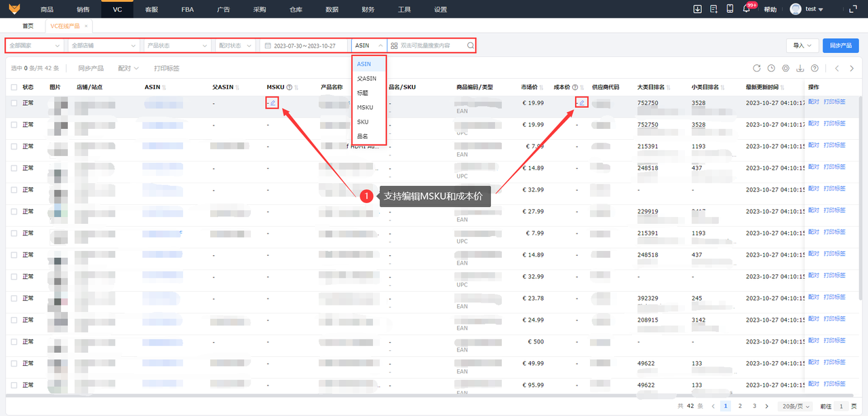The width and height of the screenshot is (868, 416).
Task: Open the 配对状态 filter dropdown
Action: (235, 45)
